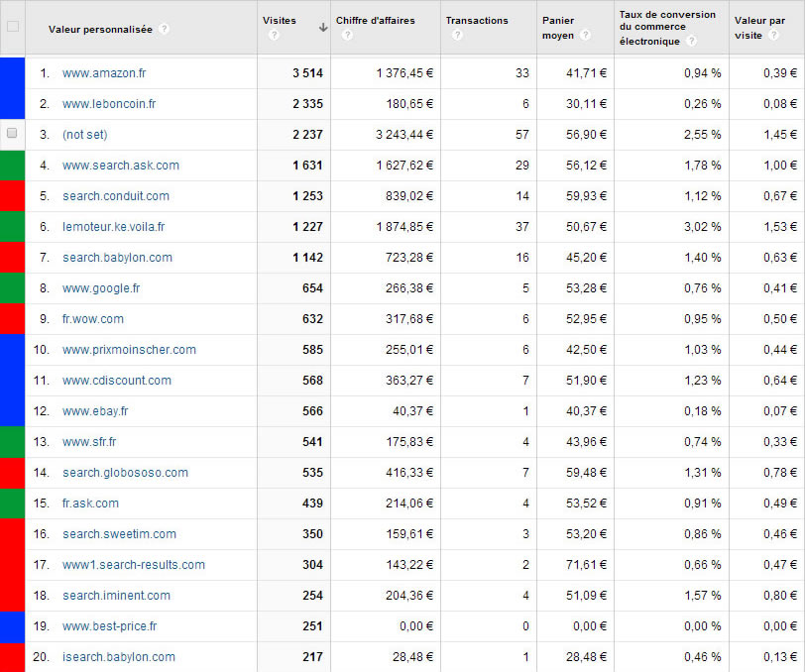Open fr.wow.com link
This screenshot has width=805, height=672.
pyautogui.click(x=93, y=319)
